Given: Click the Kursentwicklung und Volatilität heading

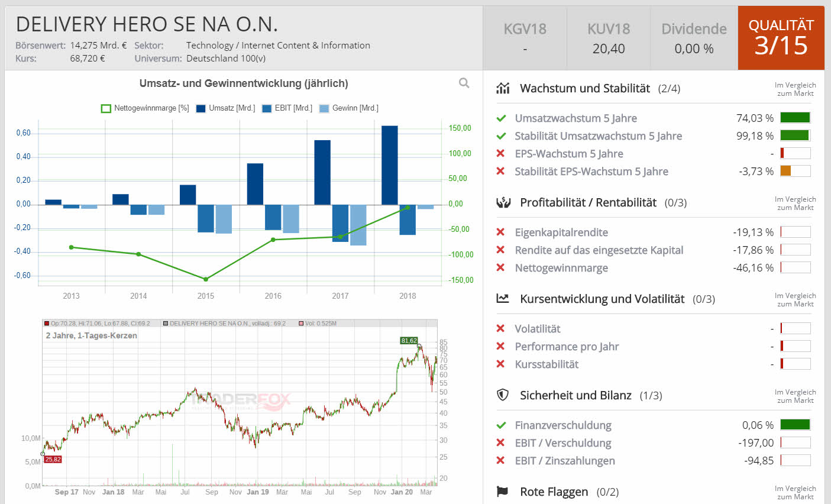Looking at the screenshot, I should [602, 299].
